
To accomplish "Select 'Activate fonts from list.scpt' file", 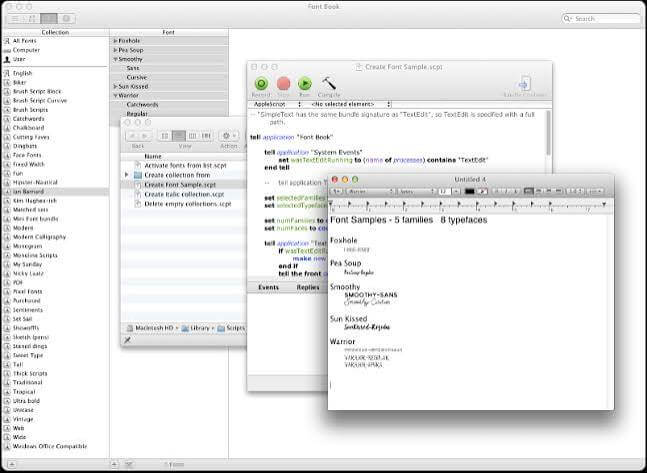I will coord(184,166).
